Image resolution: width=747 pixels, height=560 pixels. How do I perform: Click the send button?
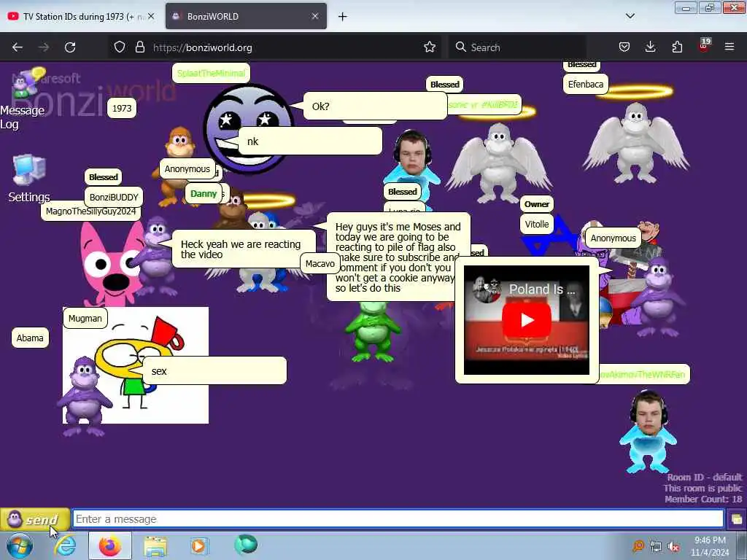point(35,519)
